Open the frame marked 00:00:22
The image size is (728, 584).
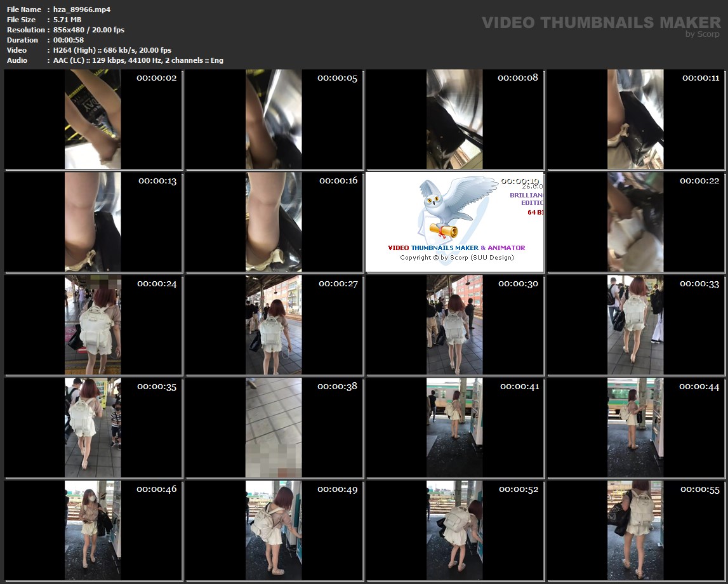point(635,222)
